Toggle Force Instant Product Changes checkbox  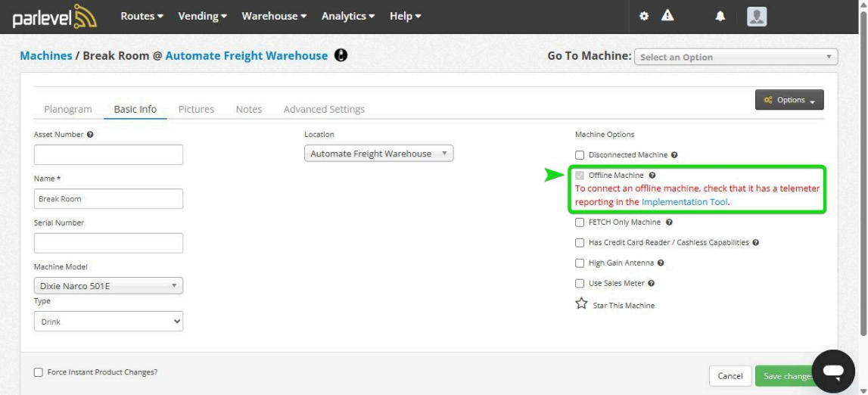[38, 372]
